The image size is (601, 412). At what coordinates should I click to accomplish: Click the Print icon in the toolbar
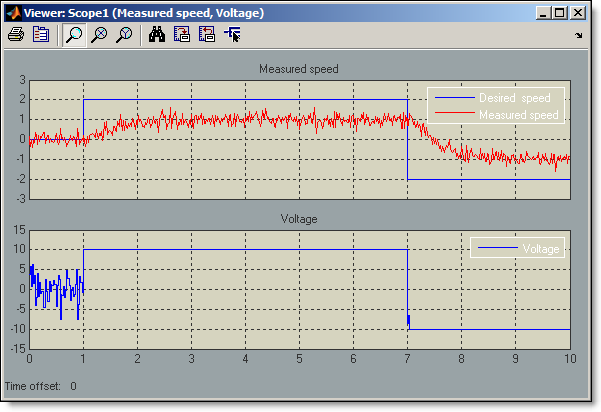(16, 35)
